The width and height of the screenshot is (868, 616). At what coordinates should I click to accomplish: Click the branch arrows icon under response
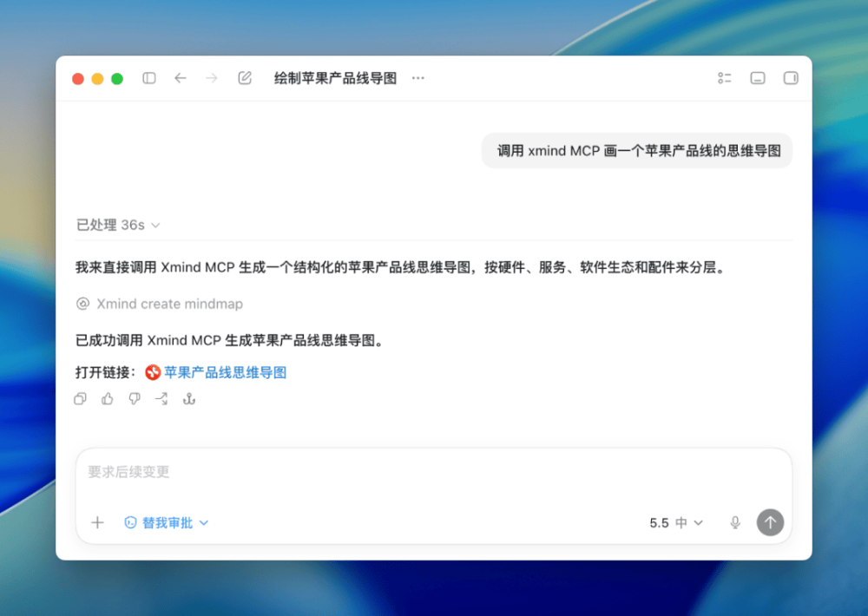pyautogui.click(x=161, y=398)
